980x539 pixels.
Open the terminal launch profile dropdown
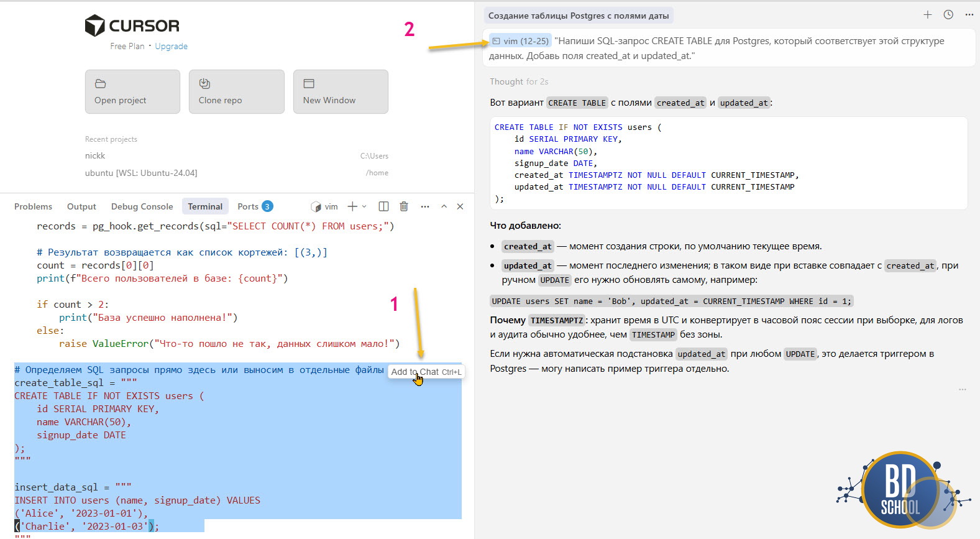coord(364,206)
